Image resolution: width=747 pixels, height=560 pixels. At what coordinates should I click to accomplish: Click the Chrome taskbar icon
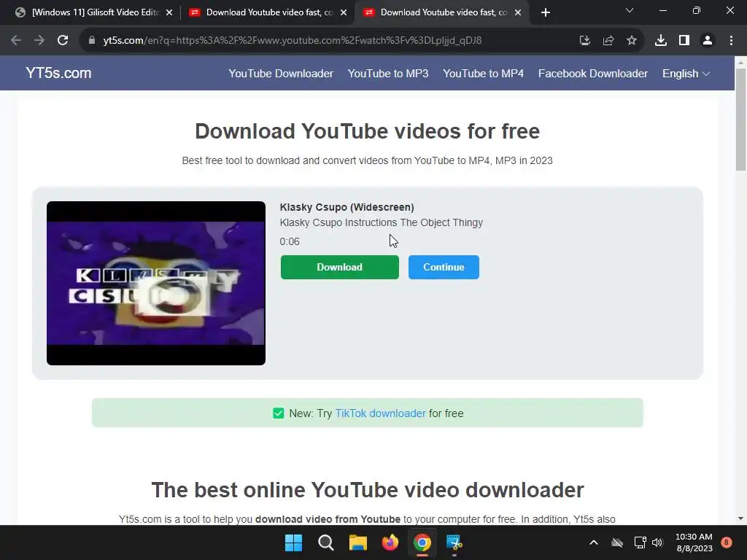[422, 542]
